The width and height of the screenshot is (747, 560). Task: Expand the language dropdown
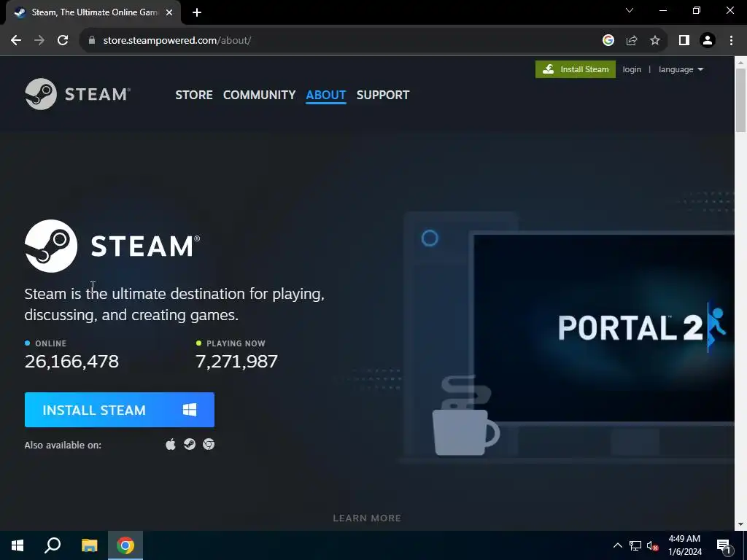(x=681, y=69)
